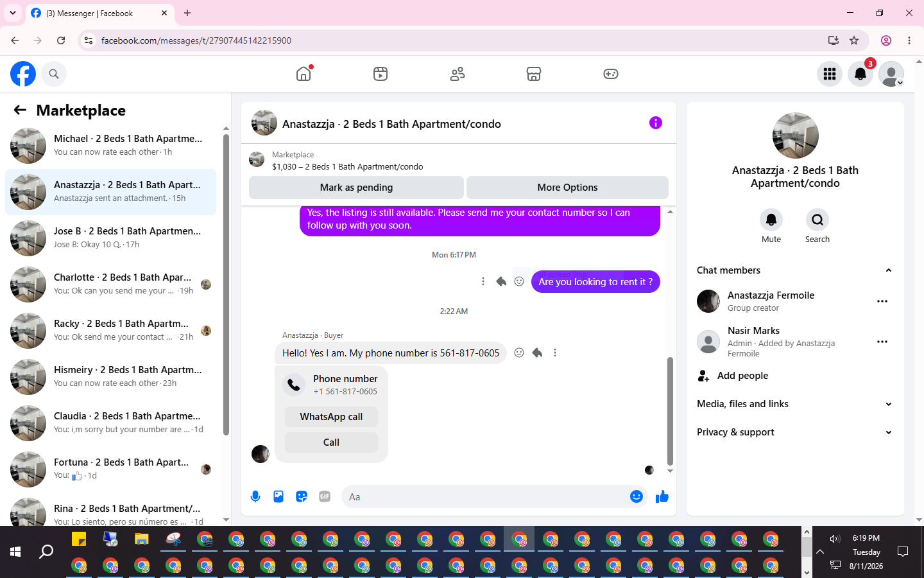Open more actions on phone number message
This screenshot has height=578, width=924.
555,353
